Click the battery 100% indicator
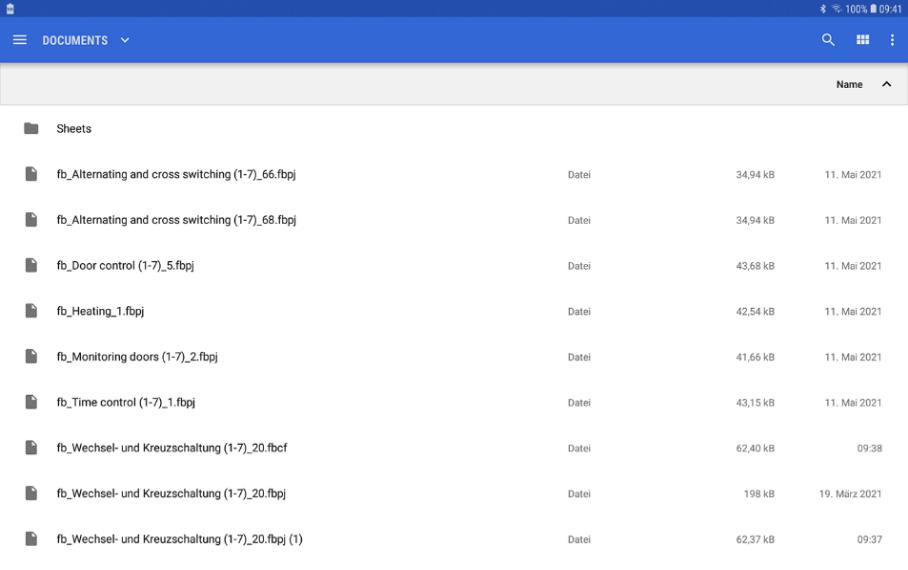Screen dimensions: 908x570 pos(861,9)
